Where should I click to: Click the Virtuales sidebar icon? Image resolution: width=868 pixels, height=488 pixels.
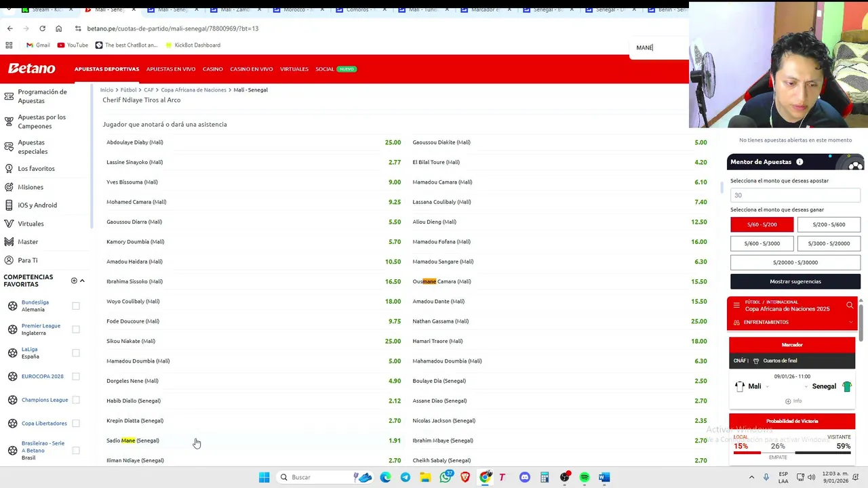point(9,224)
